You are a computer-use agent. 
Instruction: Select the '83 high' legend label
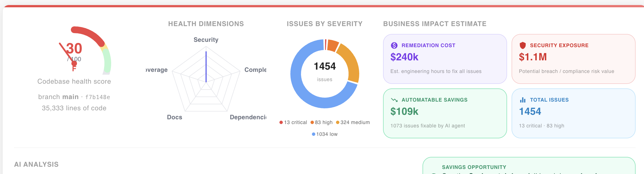pyautogui.click(x=324, y=122)
